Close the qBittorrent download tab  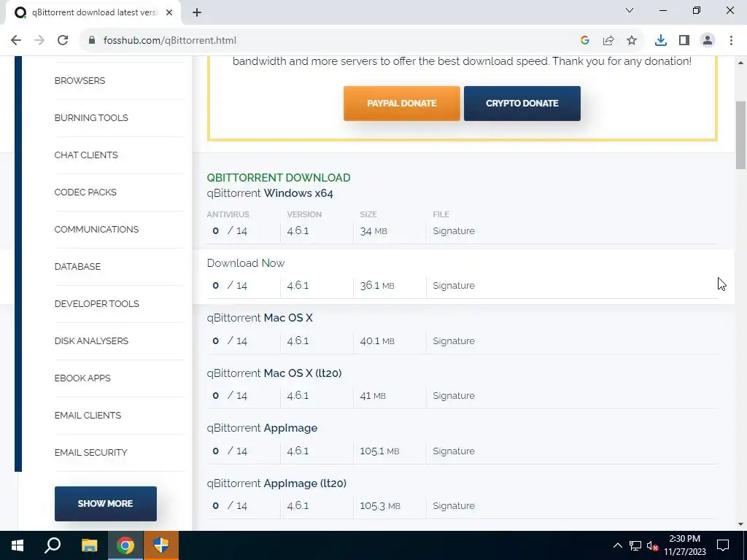[169, 12]
